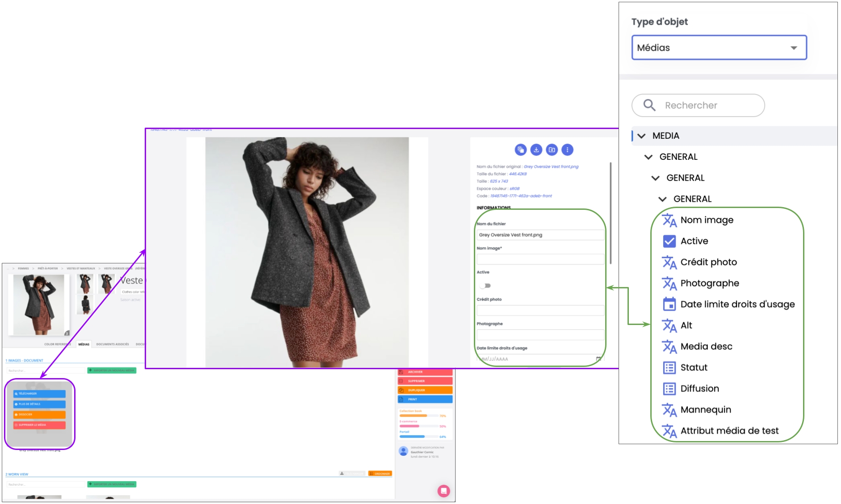This screenshot has width=841, height=504.
Task: Click Importer un nouveau média in Worn View
Action: 112,484
